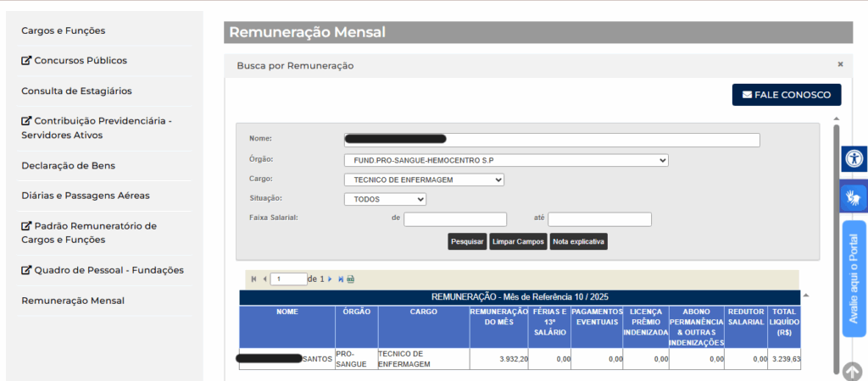Viewport: 868px width, 381px height.
Task: Export results to spreadsheet icon
Action: pos(351,279)
